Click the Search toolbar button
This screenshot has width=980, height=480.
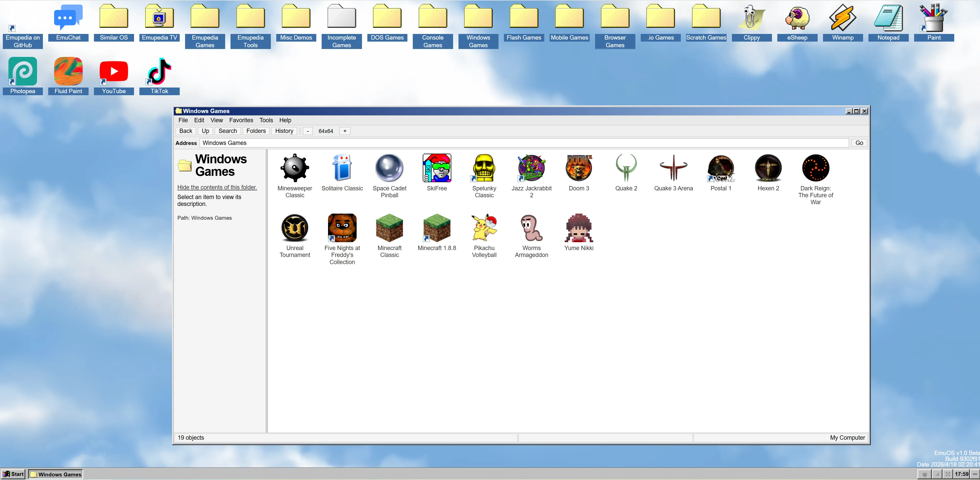pos(227,131)
